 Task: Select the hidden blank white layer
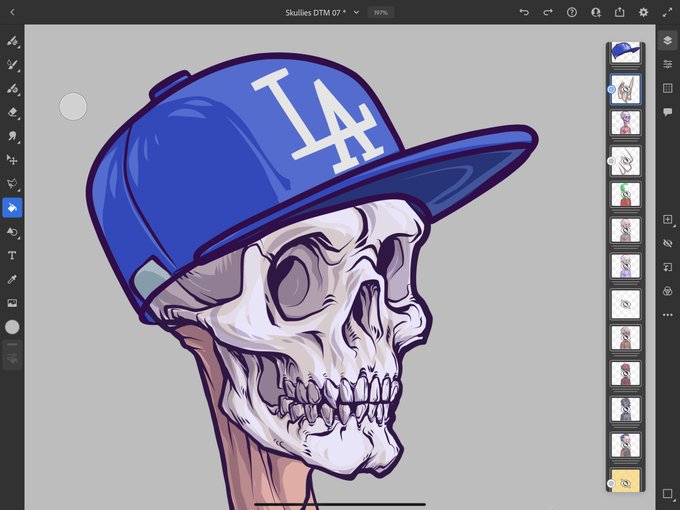click(625, 304)
